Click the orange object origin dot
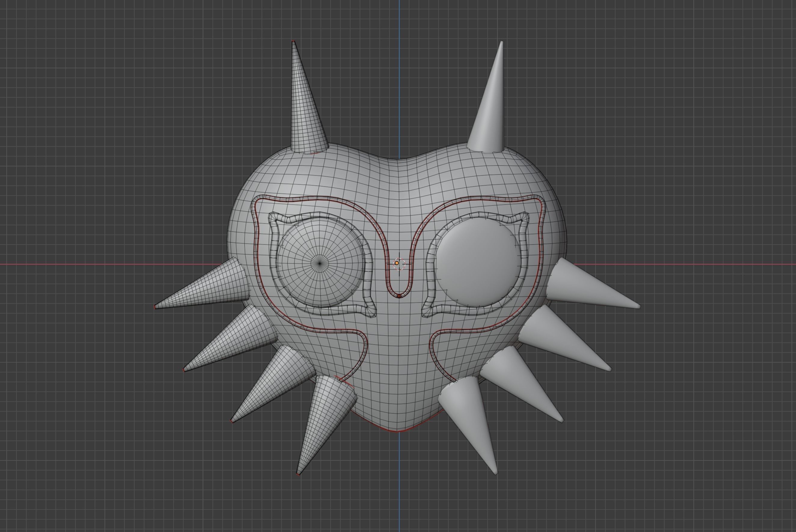 [397, 263]
